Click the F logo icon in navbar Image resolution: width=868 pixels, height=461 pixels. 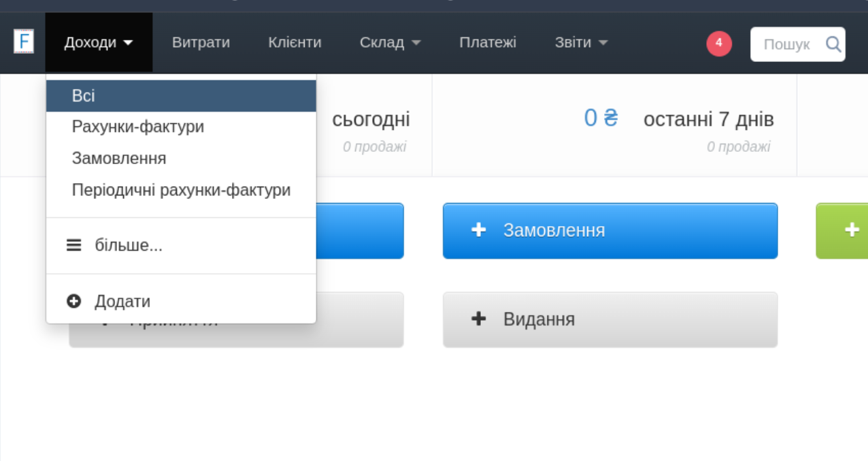[24, 42]
